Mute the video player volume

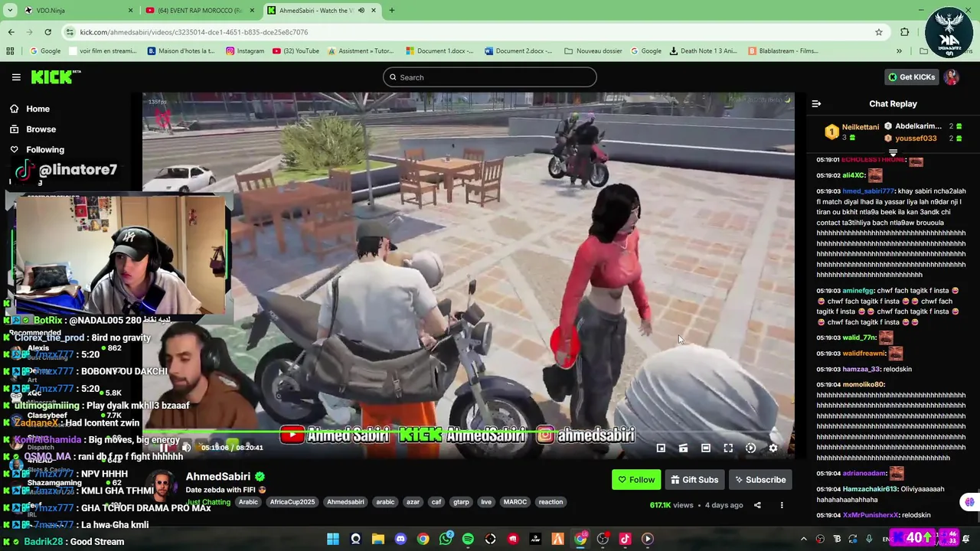(186, 448)
